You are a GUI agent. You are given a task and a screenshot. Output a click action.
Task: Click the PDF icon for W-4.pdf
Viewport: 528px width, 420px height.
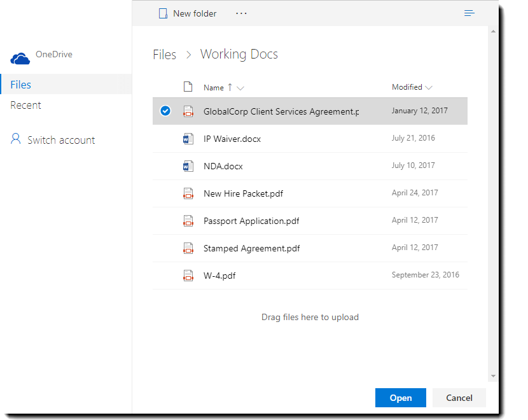[x=188, y=276]
